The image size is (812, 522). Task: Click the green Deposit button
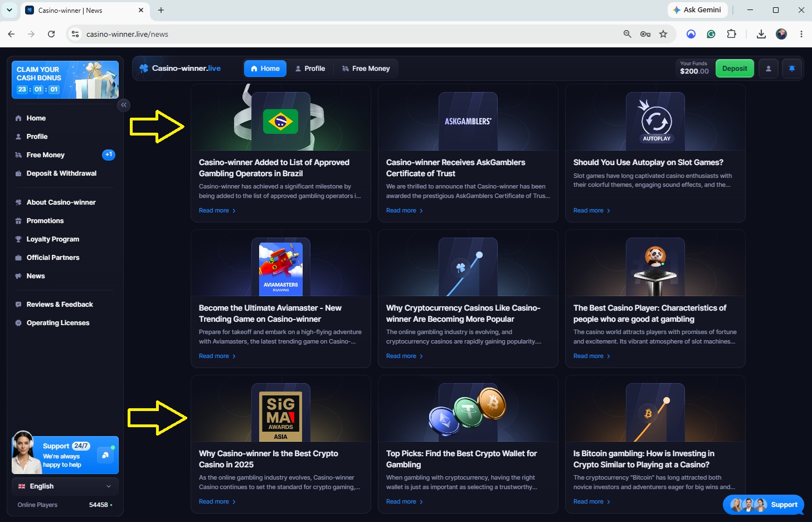tap(735, 69)
